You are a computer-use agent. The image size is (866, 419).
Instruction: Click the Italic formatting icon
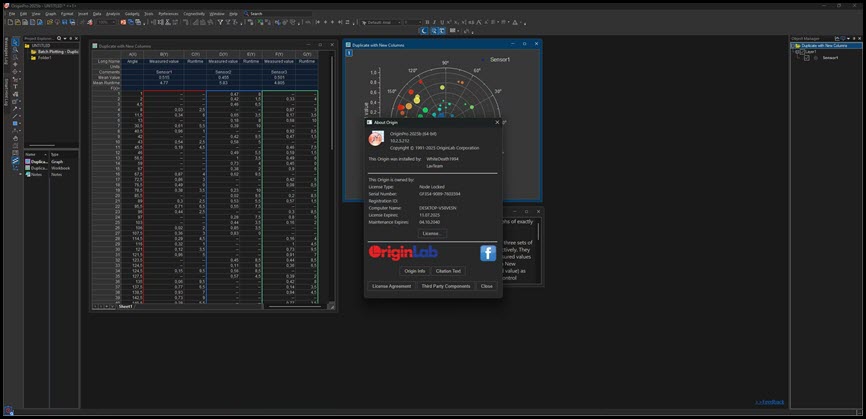coord(434,22)
